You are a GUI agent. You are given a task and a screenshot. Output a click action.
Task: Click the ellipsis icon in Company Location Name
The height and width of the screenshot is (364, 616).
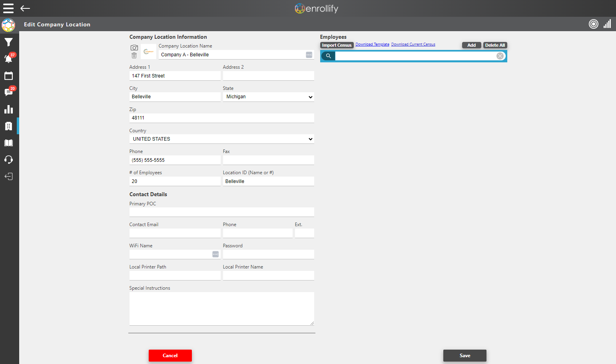[x=309, y=55]
